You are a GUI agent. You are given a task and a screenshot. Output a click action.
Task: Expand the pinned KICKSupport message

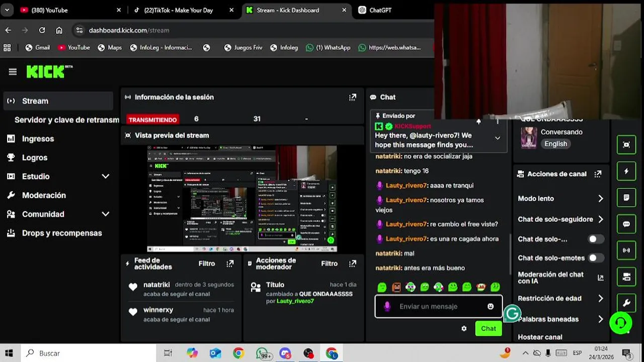click(x=498, y=138)
